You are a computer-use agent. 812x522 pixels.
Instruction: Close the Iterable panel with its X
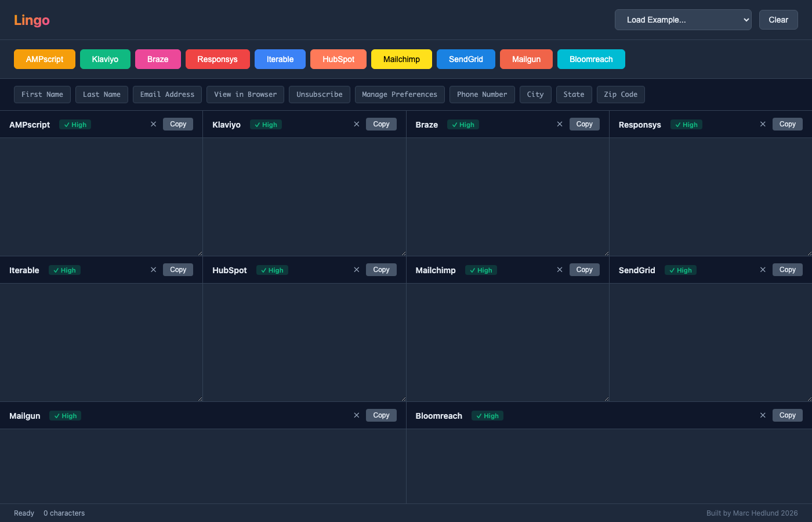pyautogui.click(x=154, y=270)
